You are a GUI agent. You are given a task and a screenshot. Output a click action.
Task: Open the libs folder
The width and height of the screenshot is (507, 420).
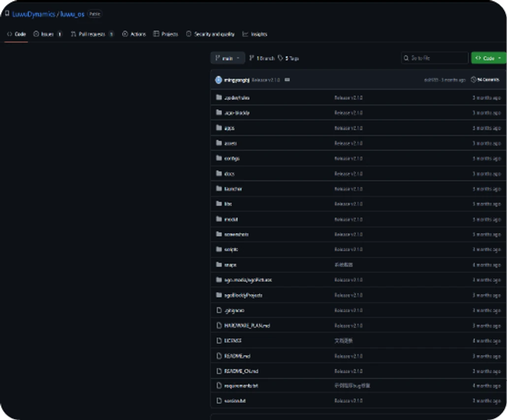(x=228, y=204)
